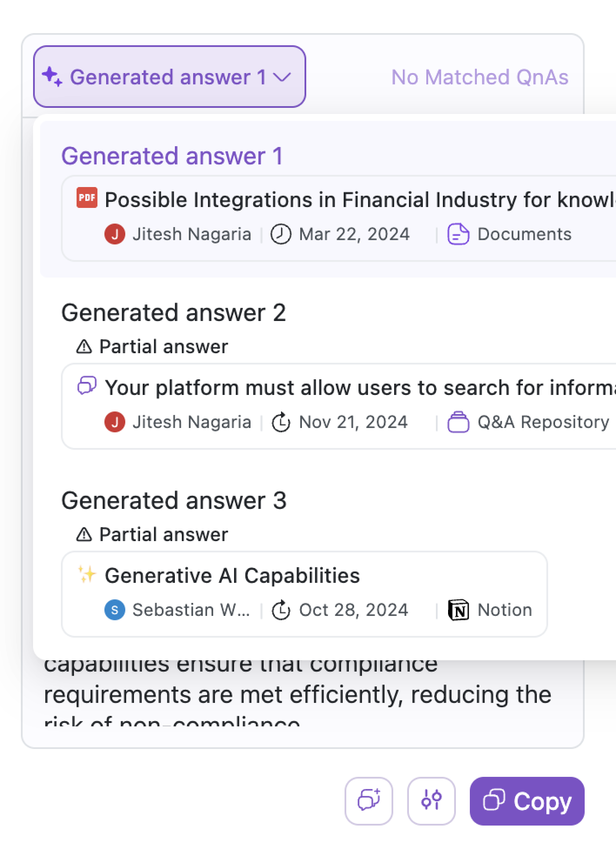Click Sebastian's blue avatar icon
The width and height of the screenshot is (616, 856).
pyautogui.click(x=115, y=610)
